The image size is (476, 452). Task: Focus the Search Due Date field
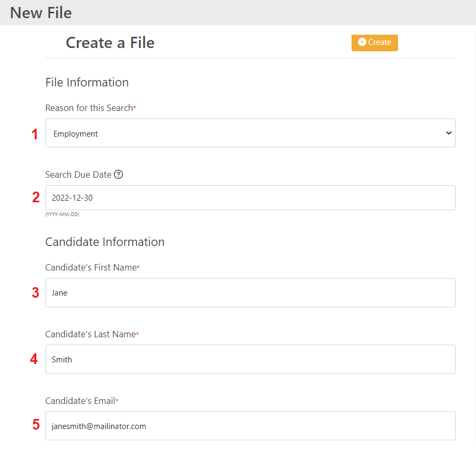(251, 197)
